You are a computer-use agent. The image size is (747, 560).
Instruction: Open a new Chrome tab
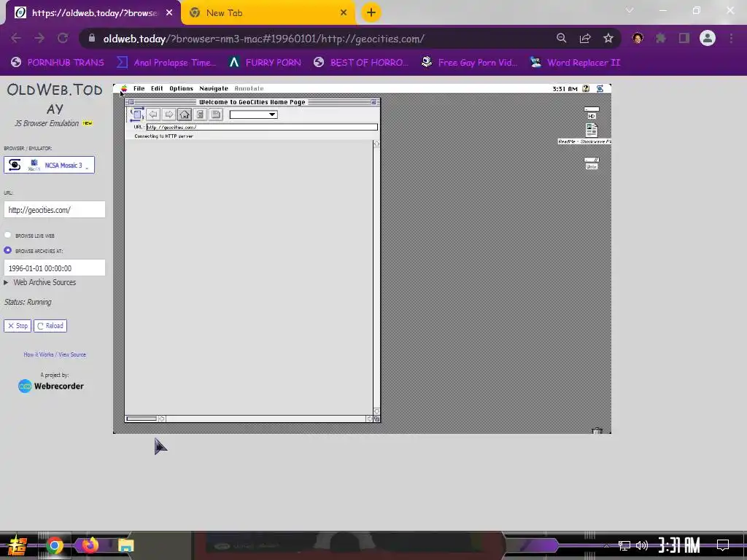pyautogui.click(x=371, y=12)
